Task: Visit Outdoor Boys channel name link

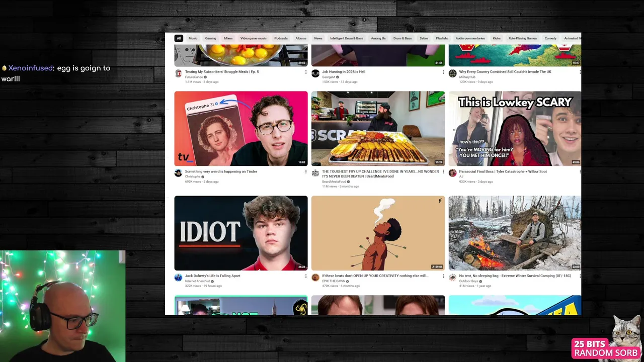Action: (469, 281)
